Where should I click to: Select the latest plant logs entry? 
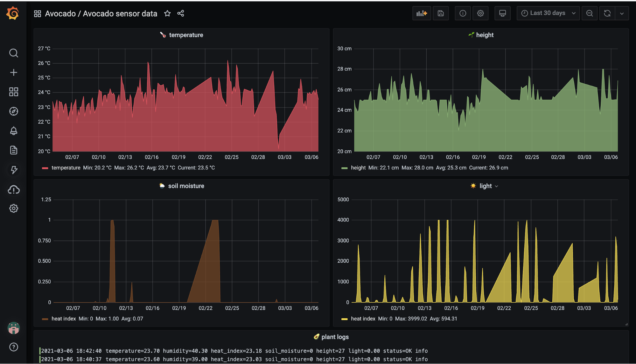coord(234,351)
